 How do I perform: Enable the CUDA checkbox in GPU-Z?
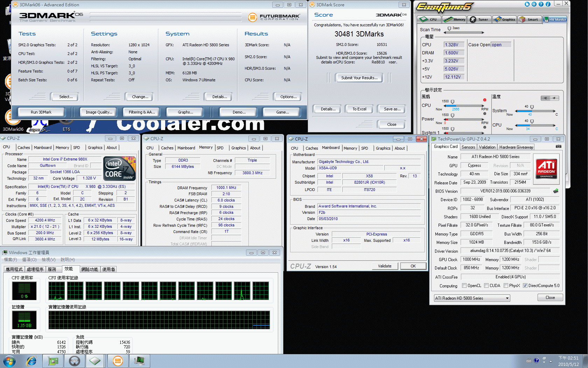coord(486,285)
